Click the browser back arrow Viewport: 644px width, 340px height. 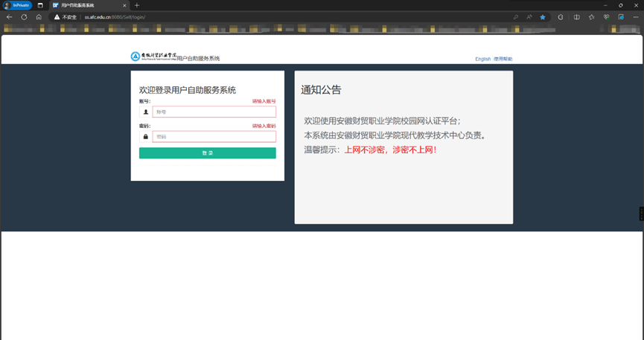(x=9, y=17)
